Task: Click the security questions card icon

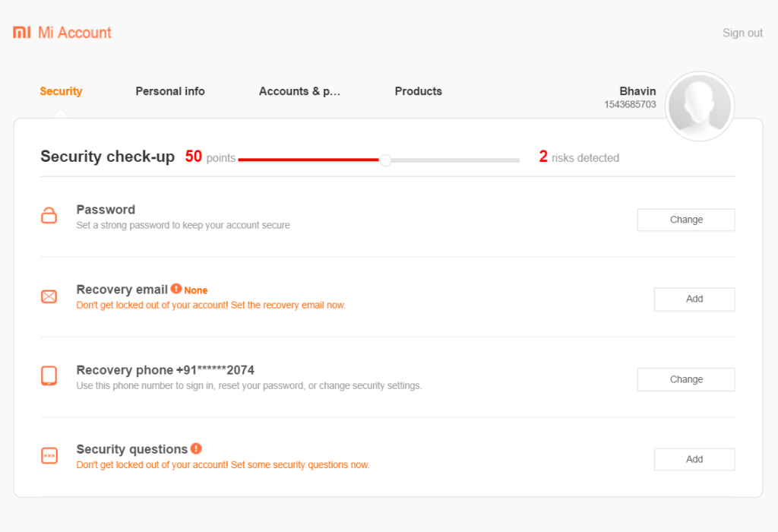Action: (49, 455)
